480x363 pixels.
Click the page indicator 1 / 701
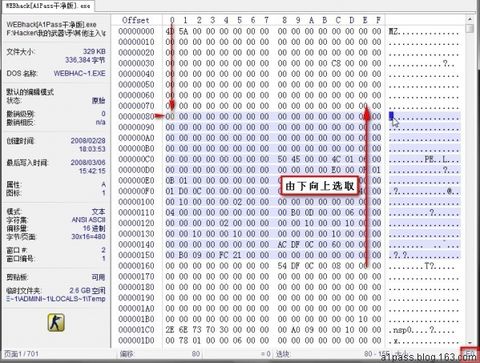[x=21, y=354]
